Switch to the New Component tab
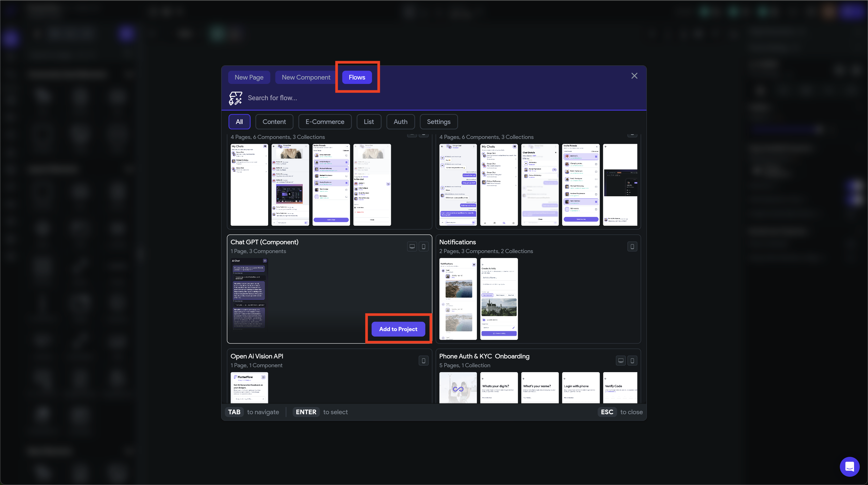868x485 pixels. click(306, 77)
